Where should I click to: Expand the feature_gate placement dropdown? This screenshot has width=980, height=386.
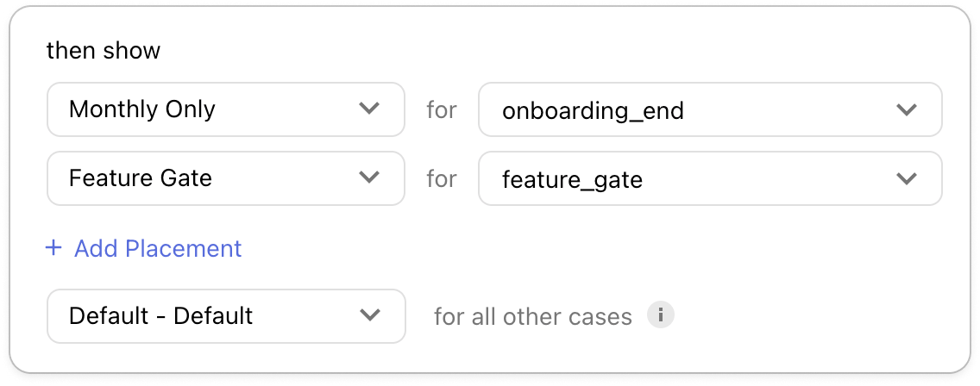coord(709,178)
